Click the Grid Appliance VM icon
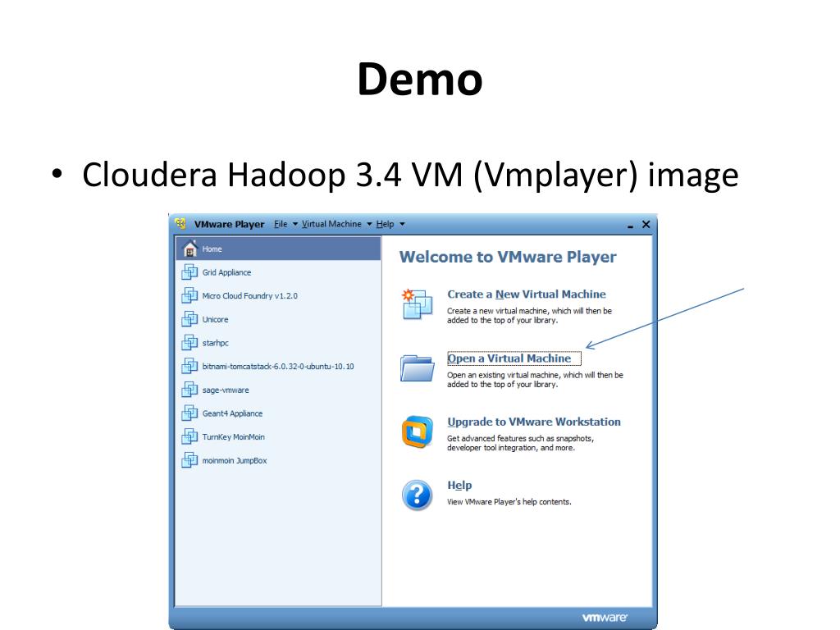The image size is (840, 630). [189, 272]
